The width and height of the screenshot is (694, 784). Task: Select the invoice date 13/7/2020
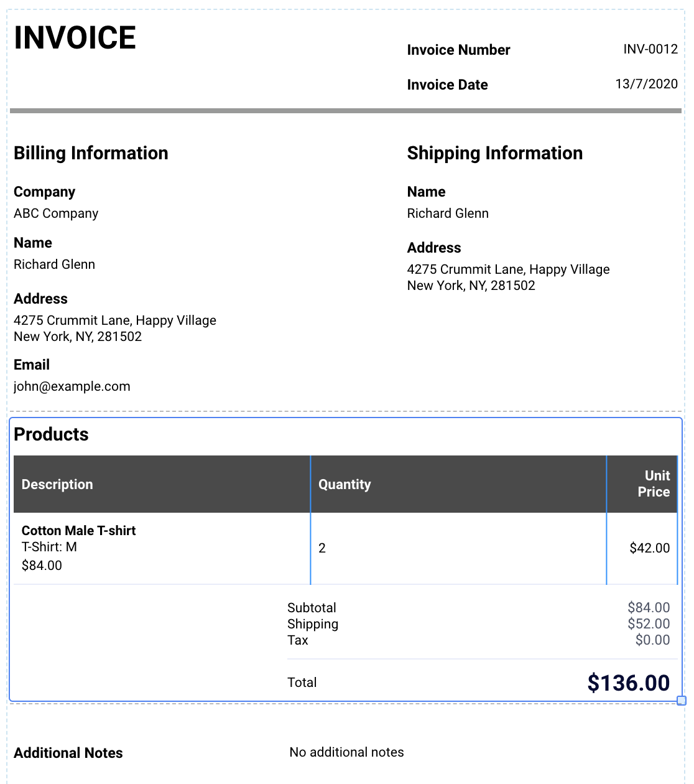646,84
